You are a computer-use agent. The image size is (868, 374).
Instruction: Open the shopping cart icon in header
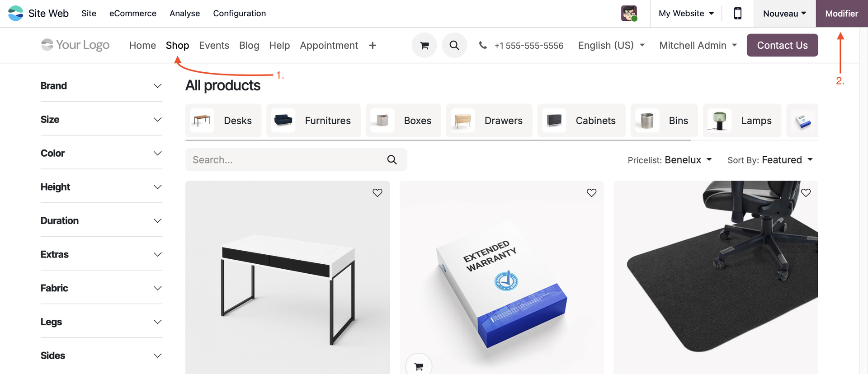point(424,45)
